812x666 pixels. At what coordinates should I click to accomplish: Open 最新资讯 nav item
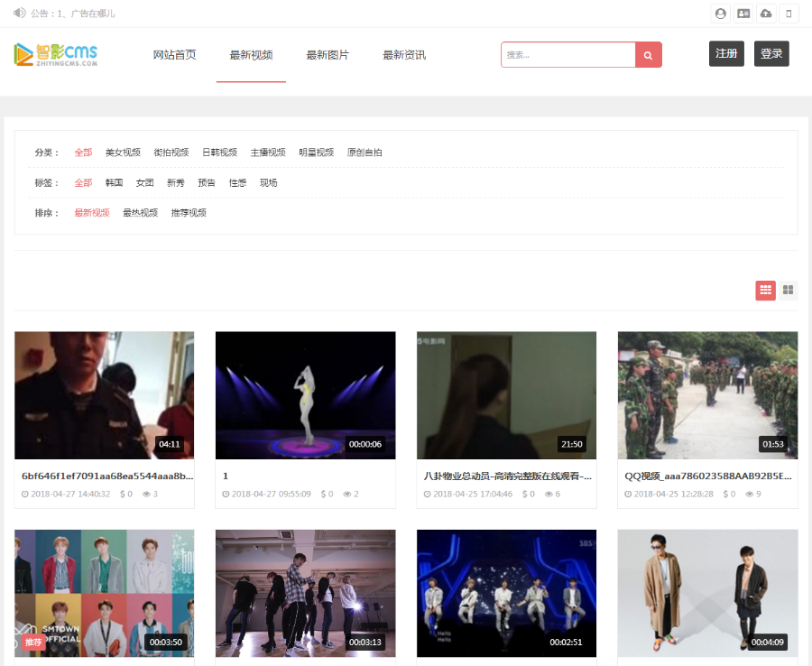(404, 55)
